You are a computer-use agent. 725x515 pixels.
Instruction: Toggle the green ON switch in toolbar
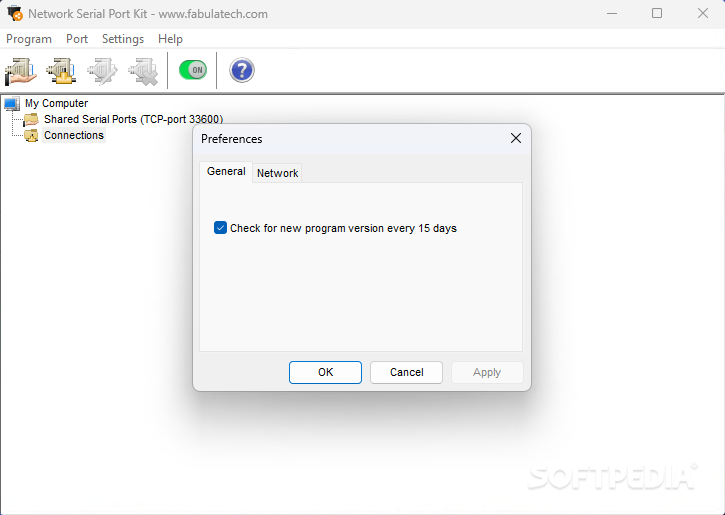point(193,70)
